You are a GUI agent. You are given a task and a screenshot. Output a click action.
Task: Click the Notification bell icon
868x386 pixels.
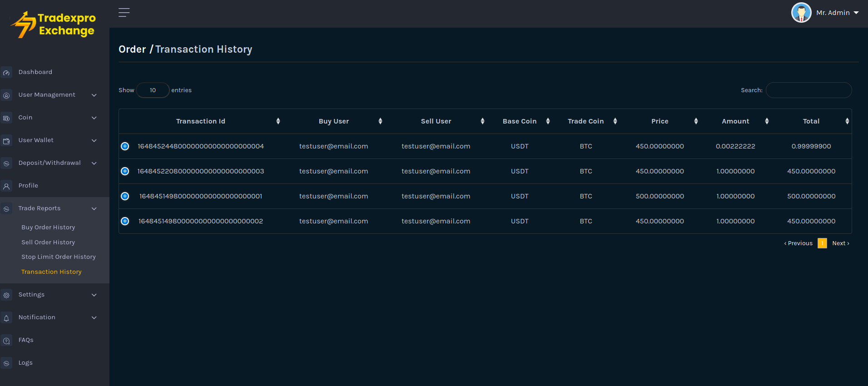point(6,318)
